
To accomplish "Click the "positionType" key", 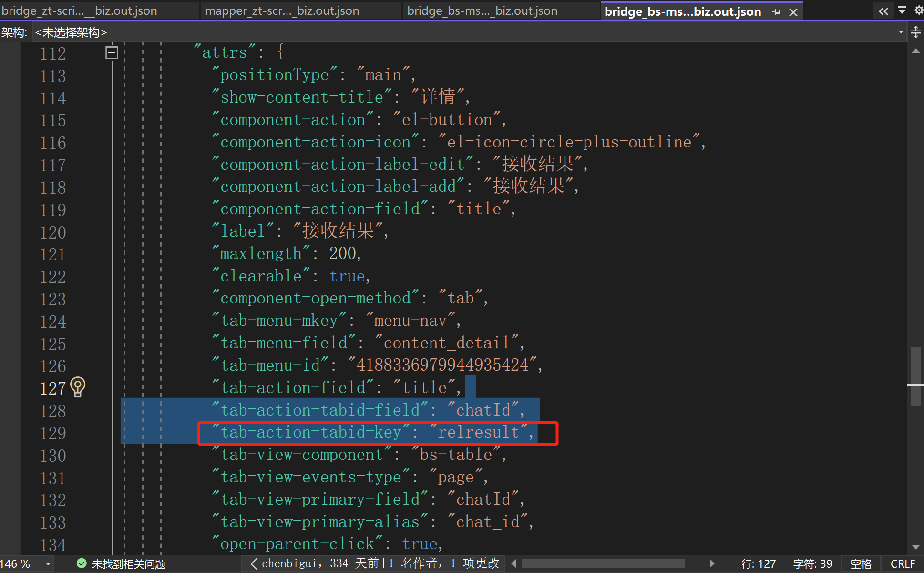I will coord(275,74).
